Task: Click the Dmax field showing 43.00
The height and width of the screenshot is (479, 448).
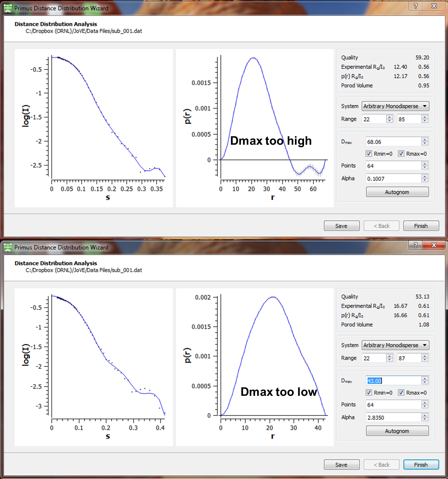Action: point(393,381)
